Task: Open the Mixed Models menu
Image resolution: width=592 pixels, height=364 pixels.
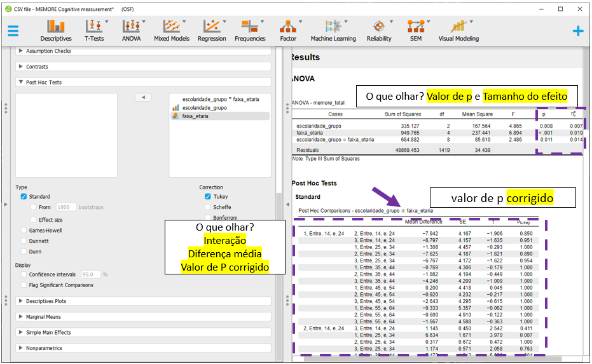Action: tap(171, 30)
